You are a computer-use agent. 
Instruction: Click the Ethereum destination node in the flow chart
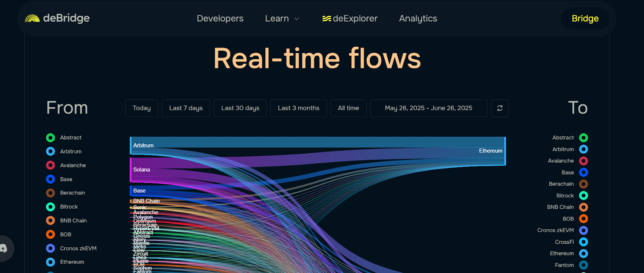coord(505,151)
